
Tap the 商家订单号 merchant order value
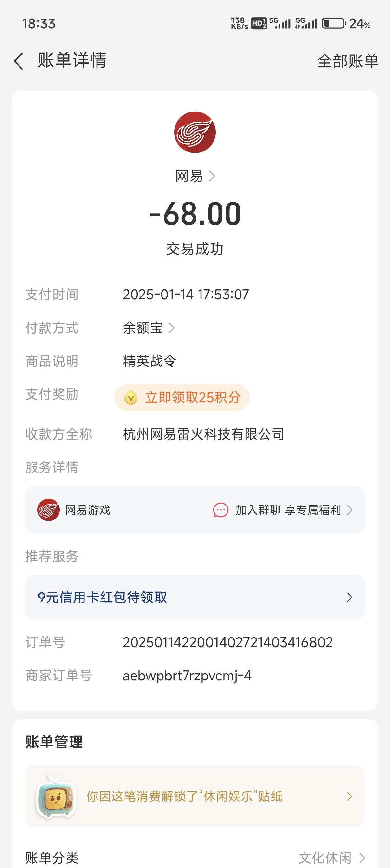coord(187,676)
